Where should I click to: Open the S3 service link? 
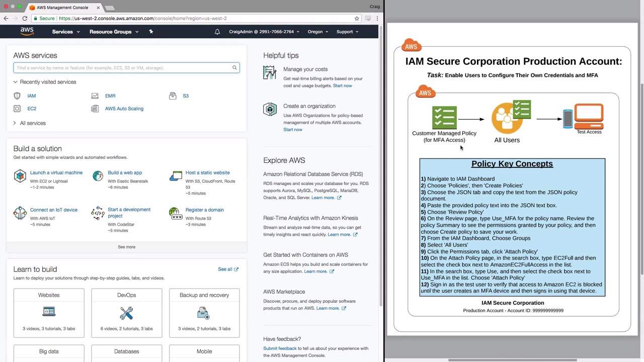(186, 96)
